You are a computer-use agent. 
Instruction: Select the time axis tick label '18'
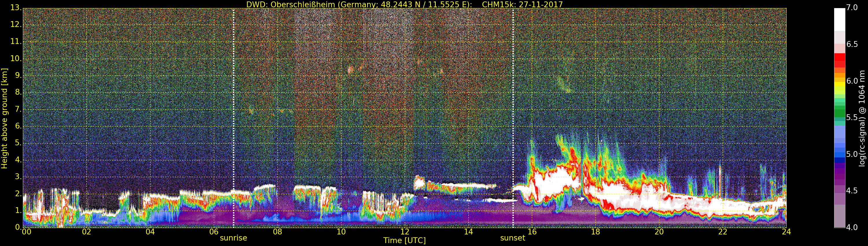tap(596, 232)
